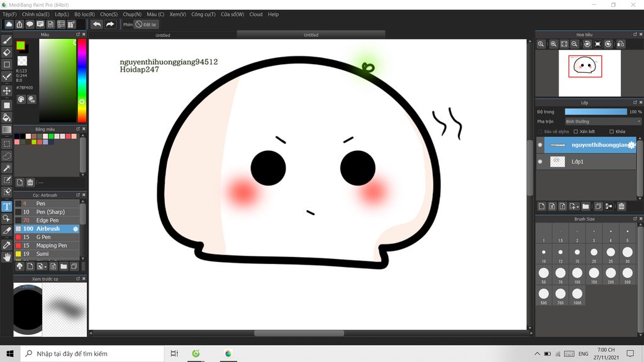The image size is (644, 362).
Task: Select the rectangular Select tool
Action: [x=7, y=144]
